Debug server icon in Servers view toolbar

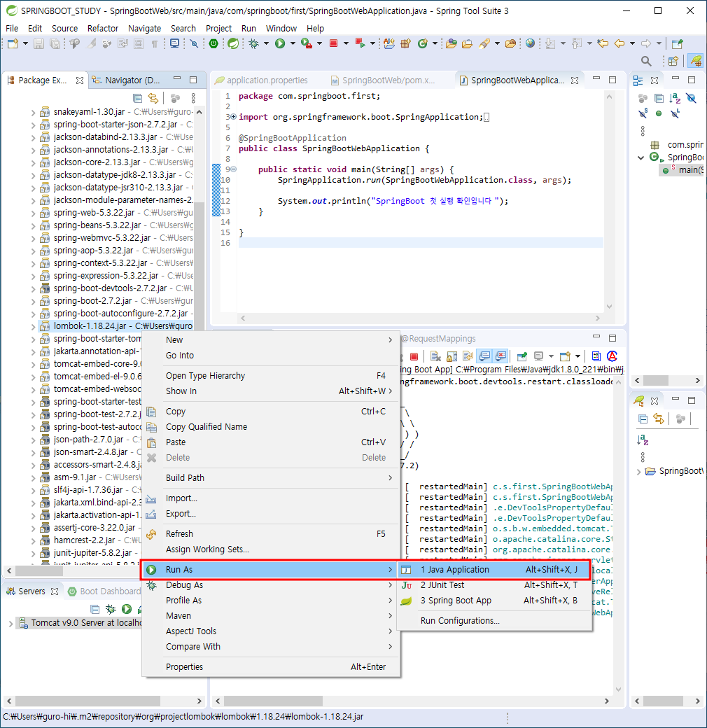coord(111,609)
